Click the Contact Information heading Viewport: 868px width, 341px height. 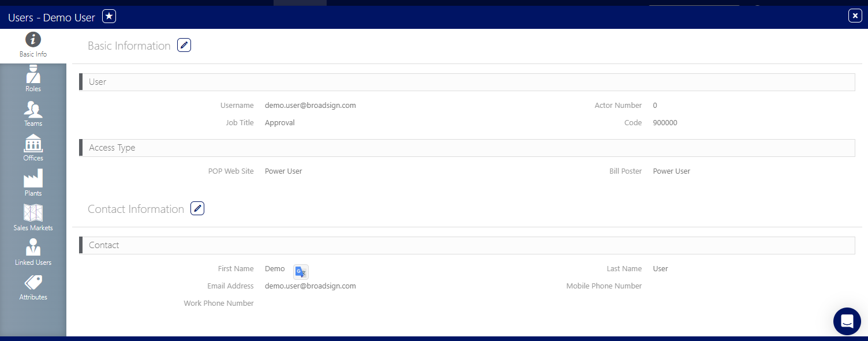[136, 209]
